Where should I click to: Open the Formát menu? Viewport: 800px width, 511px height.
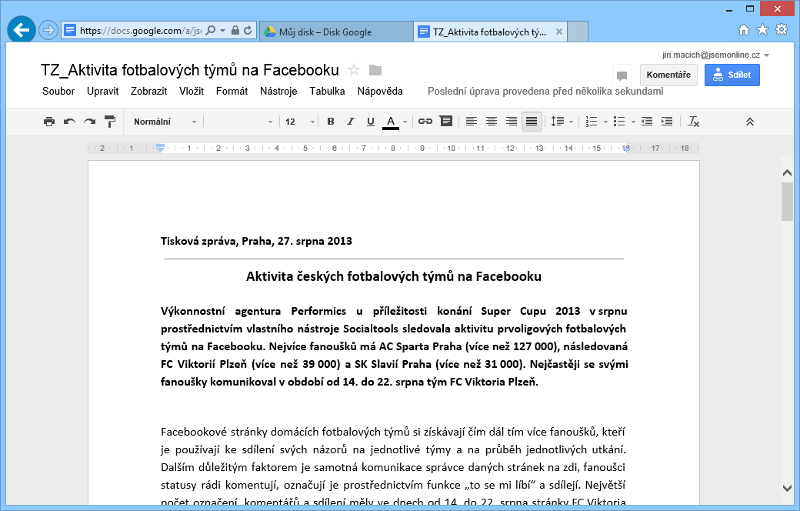click(231, 91)
